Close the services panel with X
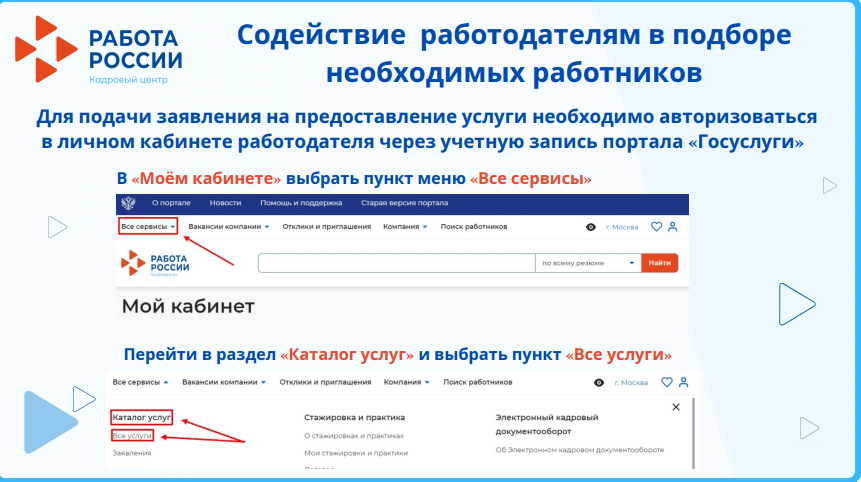The image size is (861, 482). 676,407
